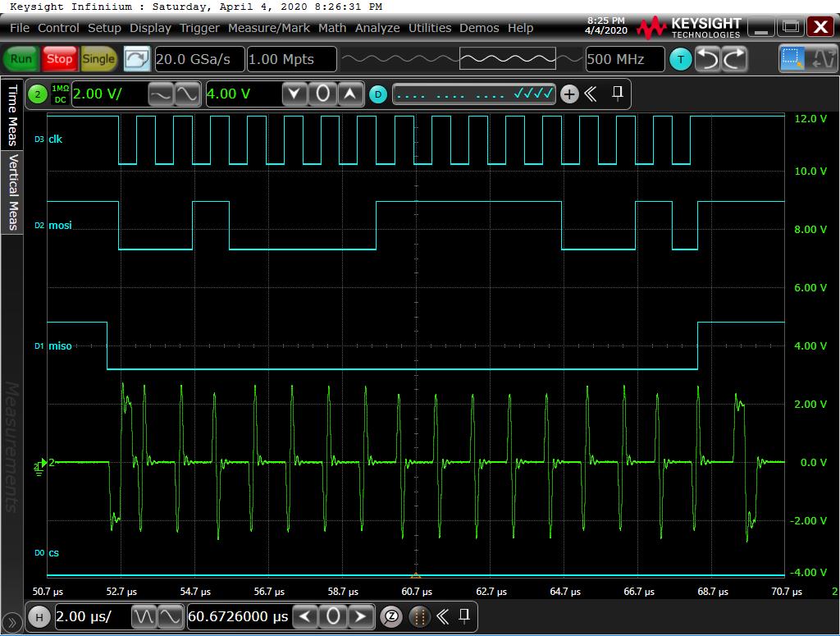Open the Trigger setup T icon
The height and width of the screenshot is (636, 840).
pos(680,59)
